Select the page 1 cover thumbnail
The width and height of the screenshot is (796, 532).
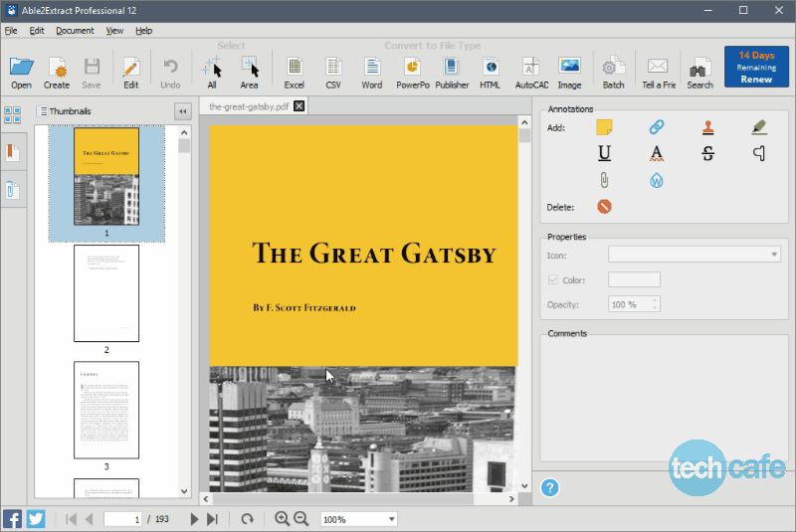click(106, 176)
